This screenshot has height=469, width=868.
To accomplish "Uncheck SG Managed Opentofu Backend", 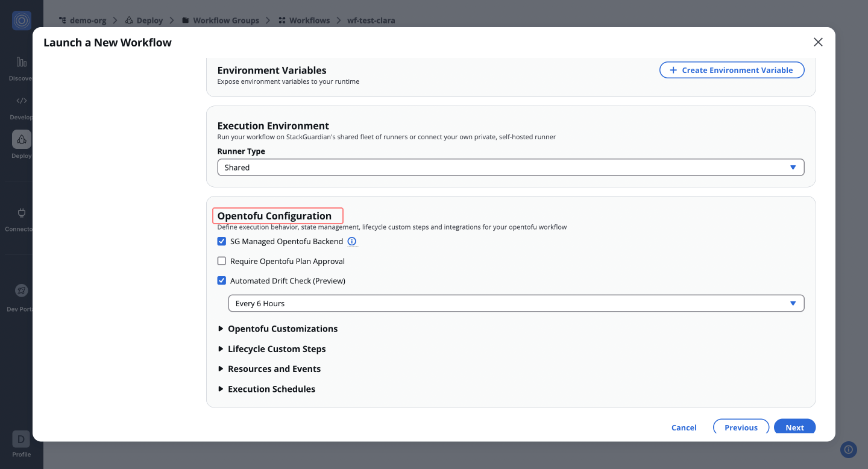I will 221,242.
